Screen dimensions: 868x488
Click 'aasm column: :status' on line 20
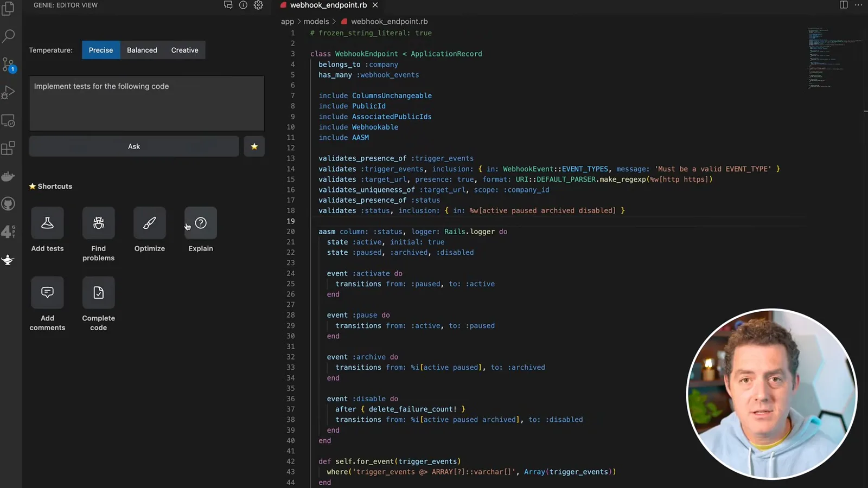[x=360, y=232]
